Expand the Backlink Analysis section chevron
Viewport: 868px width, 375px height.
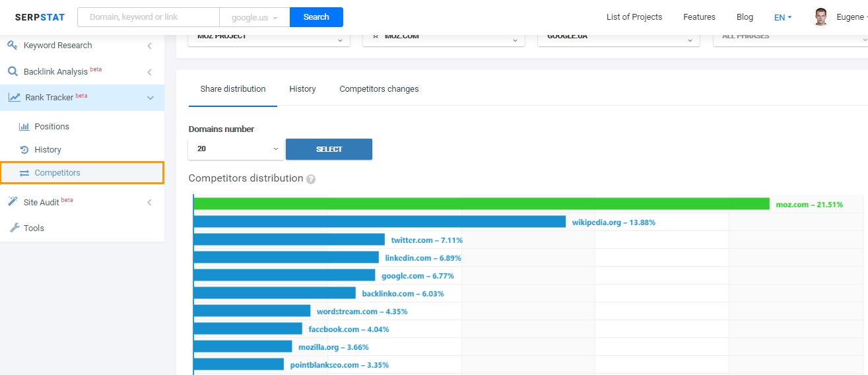click(x=150, y=72)
